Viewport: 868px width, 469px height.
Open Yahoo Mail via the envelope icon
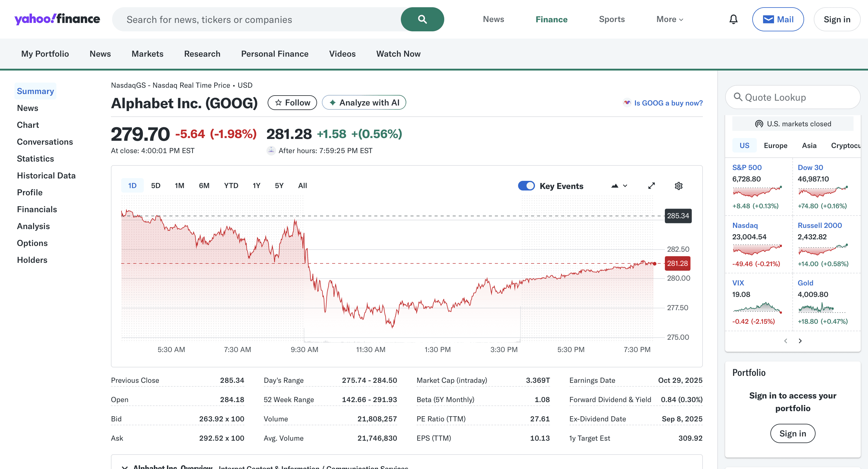[x=769, y=19]
